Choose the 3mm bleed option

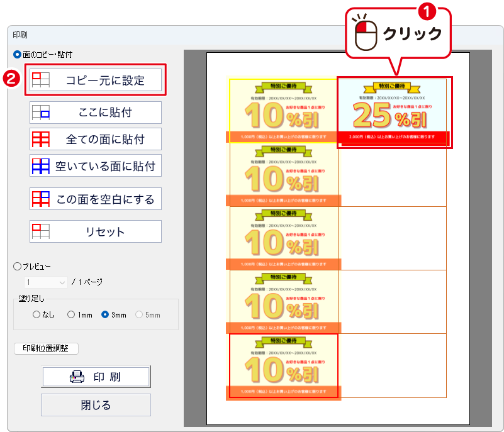[105, 314]
